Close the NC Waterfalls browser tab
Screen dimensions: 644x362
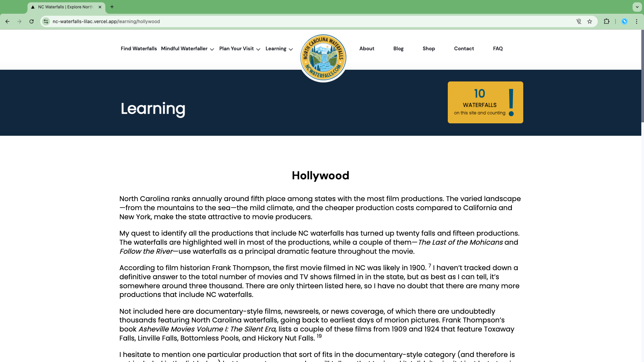(x=100, y=7)
